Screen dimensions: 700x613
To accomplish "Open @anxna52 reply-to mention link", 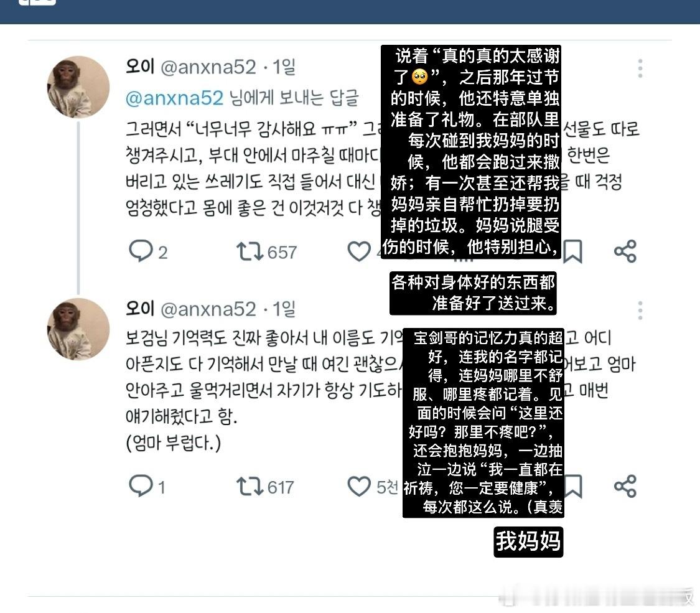I will [x=174, y=98].
